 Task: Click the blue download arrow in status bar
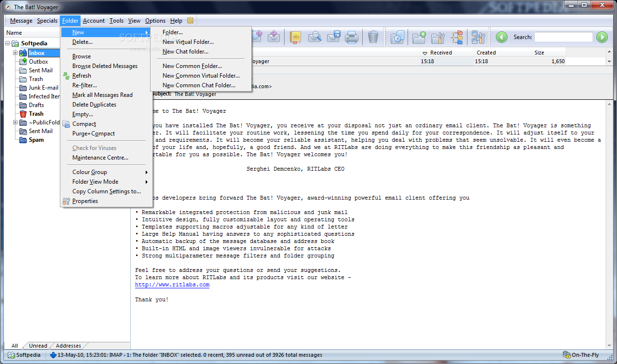coord(53,355)
